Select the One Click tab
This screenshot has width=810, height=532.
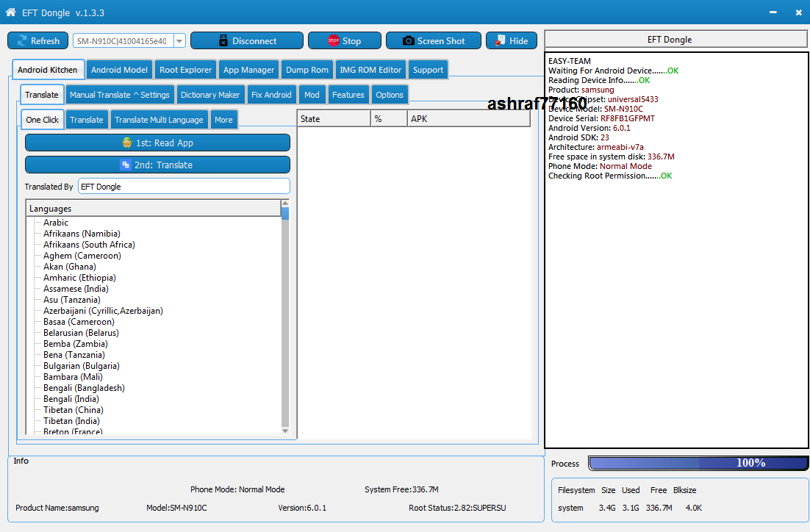43,119
